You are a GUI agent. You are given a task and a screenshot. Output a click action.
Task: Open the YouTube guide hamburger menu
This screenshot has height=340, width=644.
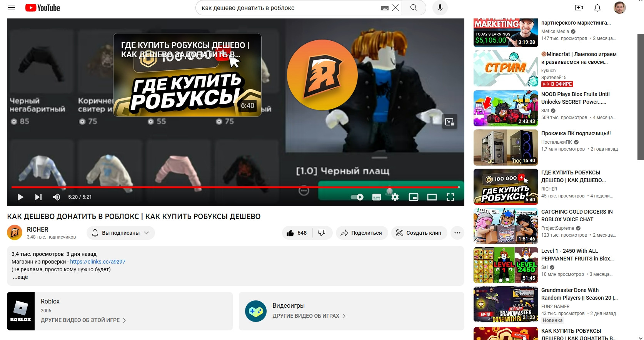pos(12,8)
